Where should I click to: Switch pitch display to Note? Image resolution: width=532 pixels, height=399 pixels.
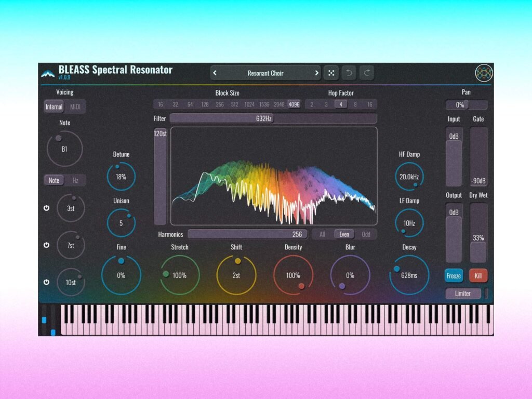pyautogui.click(x=54, y=180)
